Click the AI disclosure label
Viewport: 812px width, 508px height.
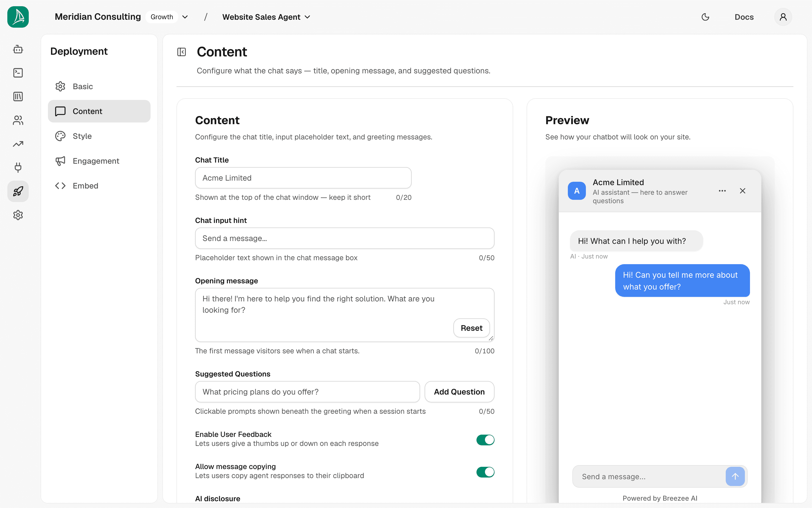[217, 499]
